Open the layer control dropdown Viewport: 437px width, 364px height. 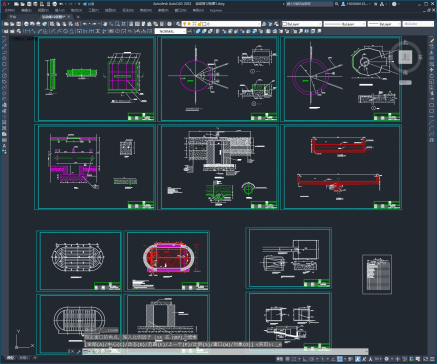[x=221, y=24]
